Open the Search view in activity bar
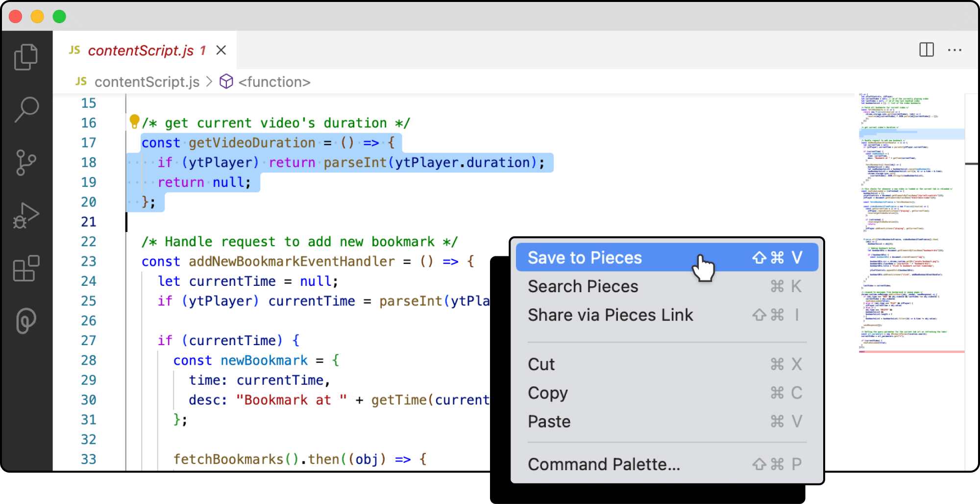This screenshot has height=504, width=980. 26,109
